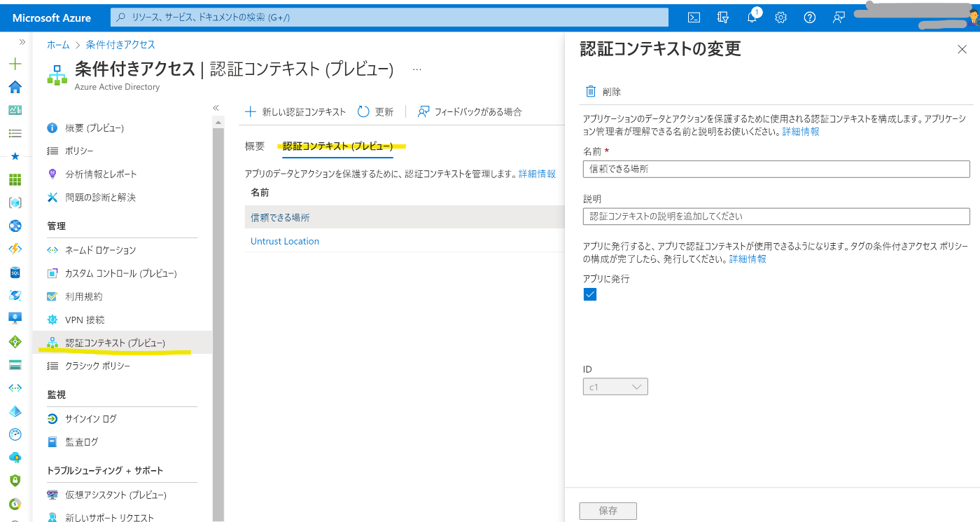This screenshot has width=980, height=522.
Task: Open Azure Active Directory pyramid icon
Action: pos(15,411)
